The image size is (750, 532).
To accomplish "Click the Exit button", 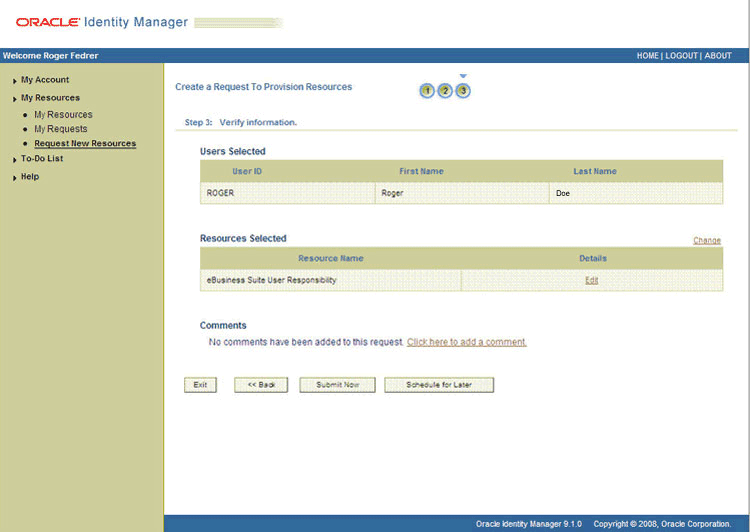I will pos(200,385).
